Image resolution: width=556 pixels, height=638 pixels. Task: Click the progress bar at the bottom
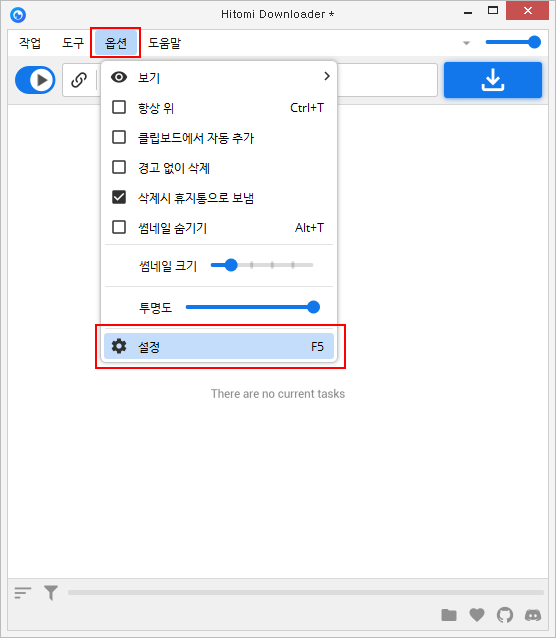point(306,592)
